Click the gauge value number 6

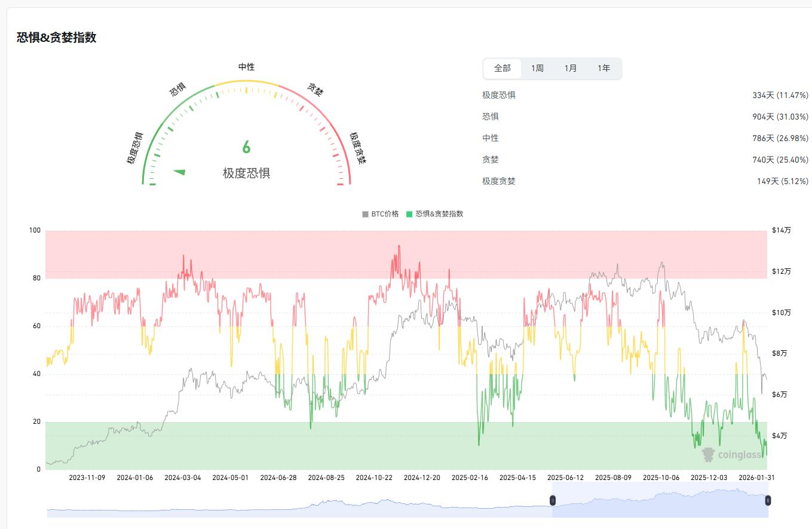tap(246, 148)
